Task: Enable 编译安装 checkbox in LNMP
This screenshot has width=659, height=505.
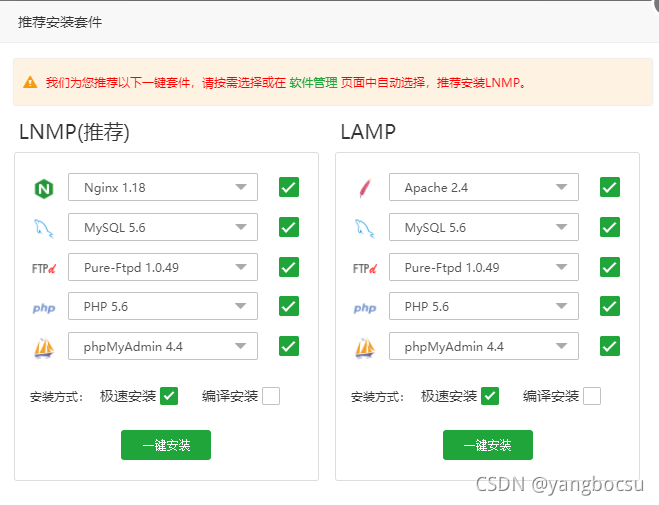Action: (271, 396)
